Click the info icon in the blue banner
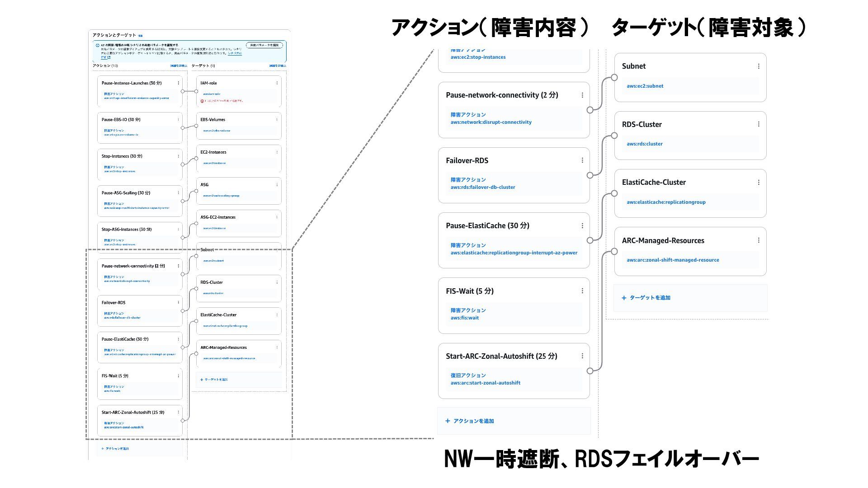 (x=97, y=46)
